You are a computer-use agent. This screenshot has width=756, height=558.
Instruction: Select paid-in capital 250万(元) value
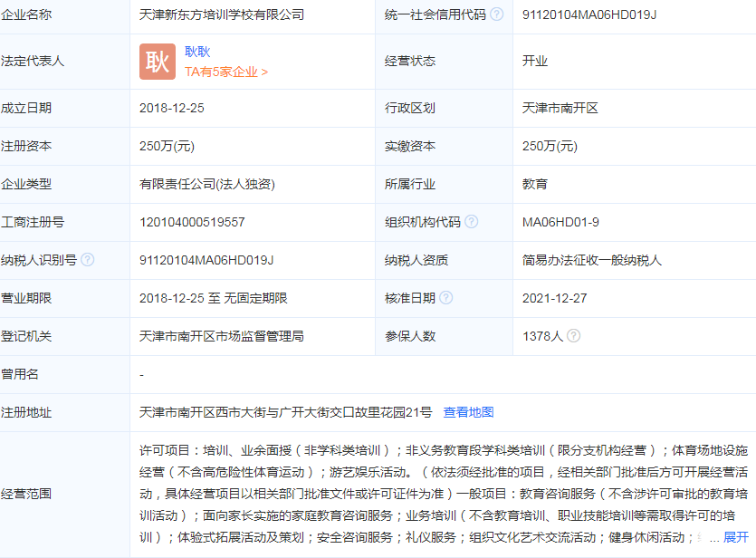(x=550, y=146)
